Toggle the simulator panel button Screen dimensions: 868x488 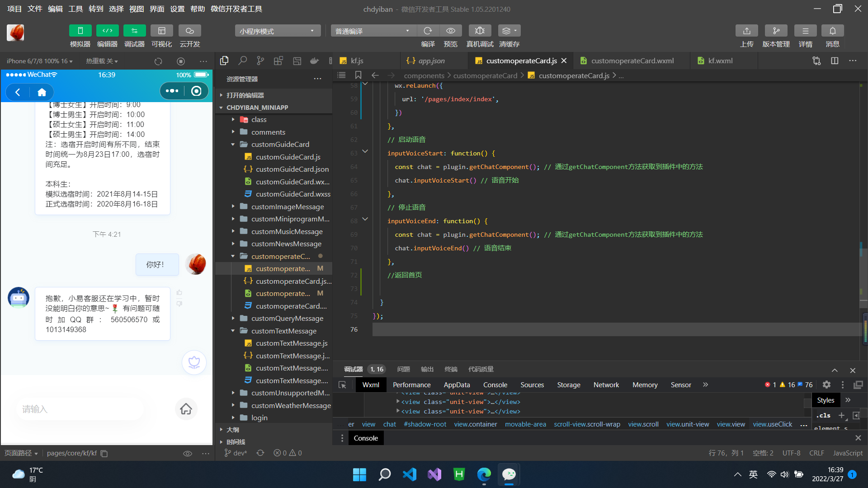pyautogui.click(x=80, y=31)
